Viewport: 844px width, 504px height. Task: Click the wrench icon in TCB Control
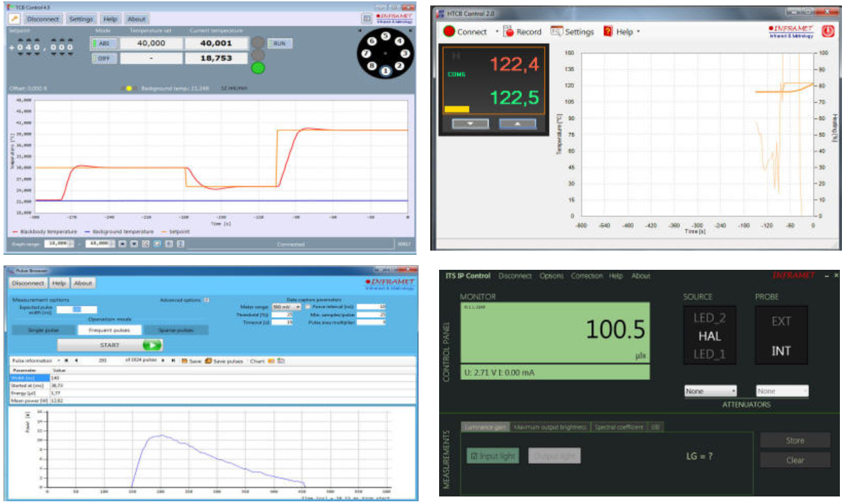(x=14, y=19)
